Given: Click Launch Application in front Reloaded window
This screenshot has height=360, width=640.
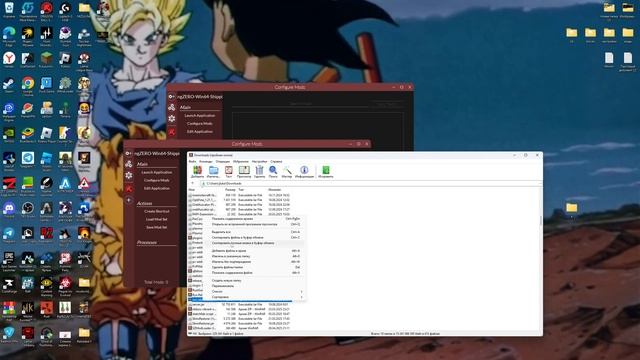Looking at the screenshot, I should coord(157,172).
